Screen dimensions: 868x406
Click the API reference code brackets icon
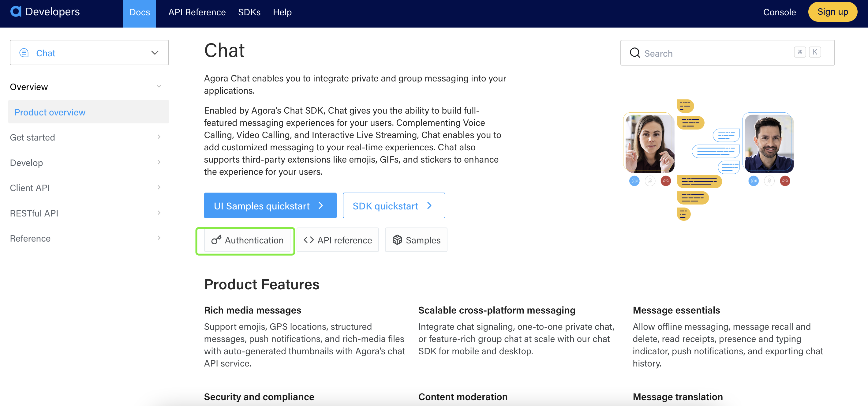308,240
